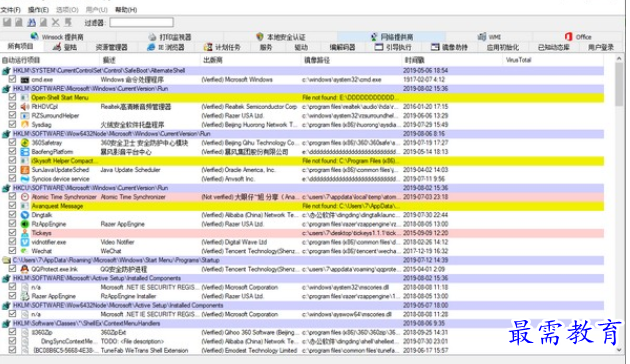The width and height of the screenshot is (630, 364).
Task: Click the "RzAppEngine Installer" description cell
Action: pyautogui.click(x=128, y=297)
